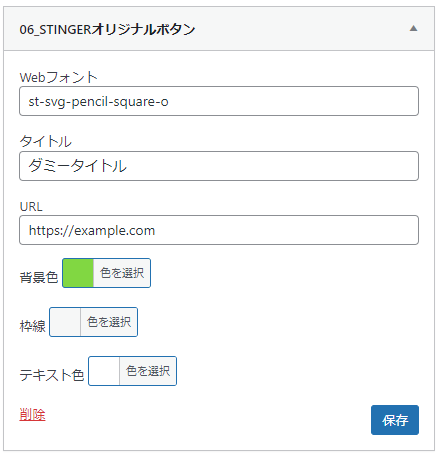Click 色を選択 button next to 背景色
This screenshot has width=440, height=457.
pos(122,273)
